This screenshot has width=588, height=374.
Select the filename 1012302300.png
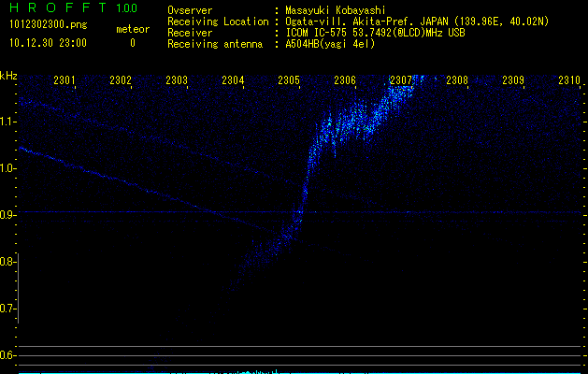point(49,25)
